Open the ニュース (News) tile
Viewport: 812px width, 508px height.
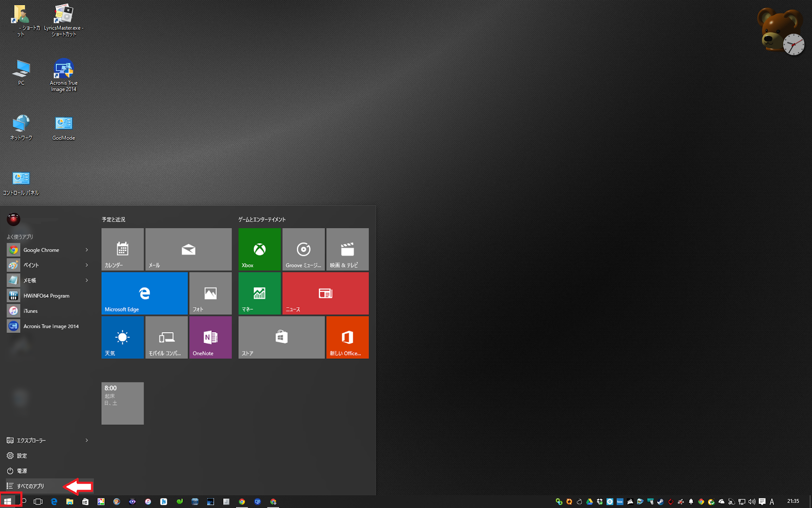click(326, 293)
